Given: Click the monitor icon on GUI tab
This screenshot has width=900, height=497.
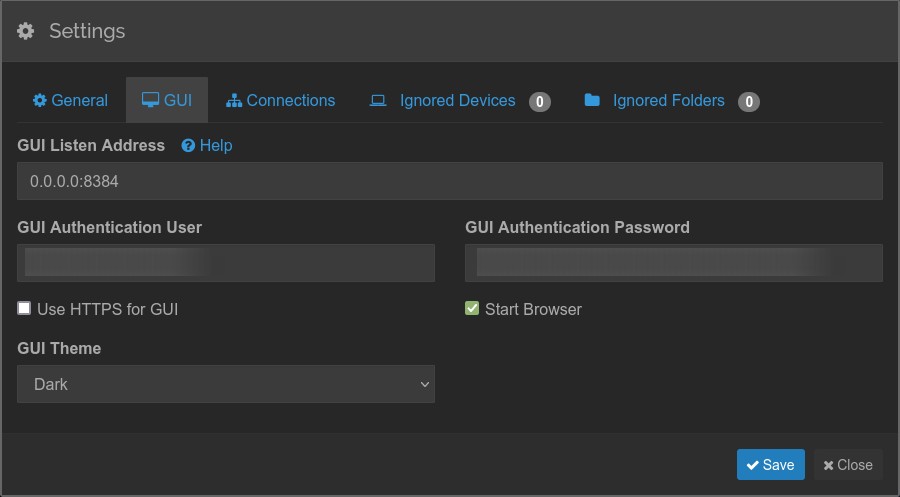Looking at the screenshot, I should coord(150,101).
